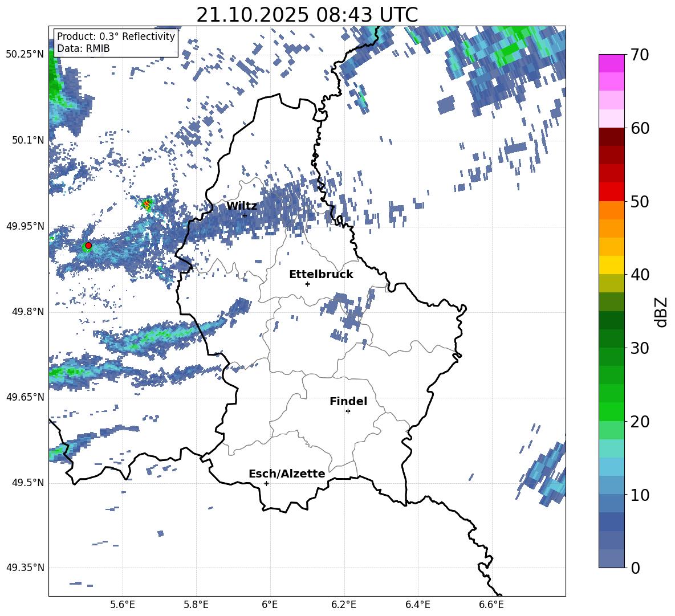
Task: Click the 49.35°N latitude label
Action: point(25,568)
